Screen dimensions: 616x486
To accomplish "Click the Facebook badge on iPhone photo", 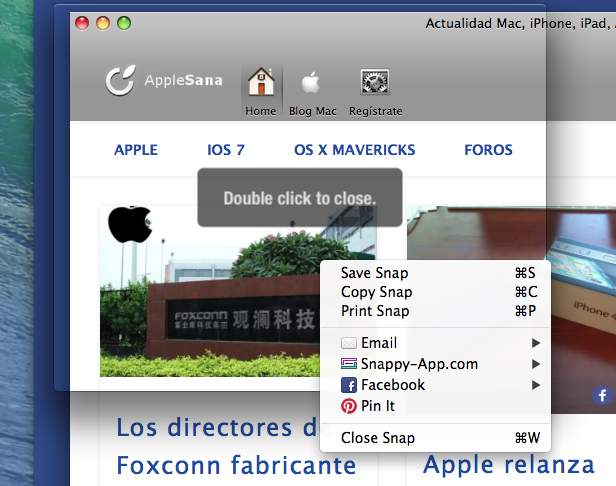I will point(603,395).
